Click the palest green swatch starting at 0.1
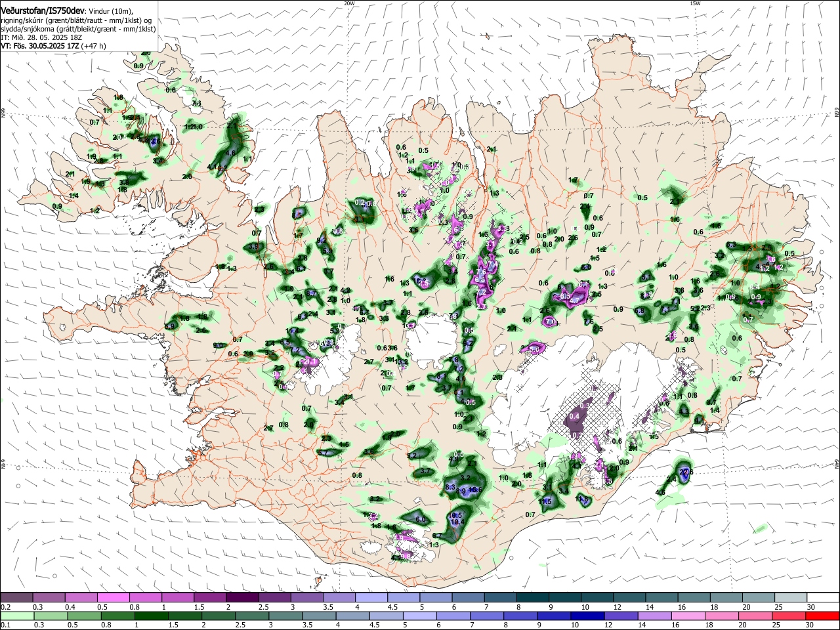The height and width of the screenshot is (630, 840). pyautogui.click(x=16, y=616)
